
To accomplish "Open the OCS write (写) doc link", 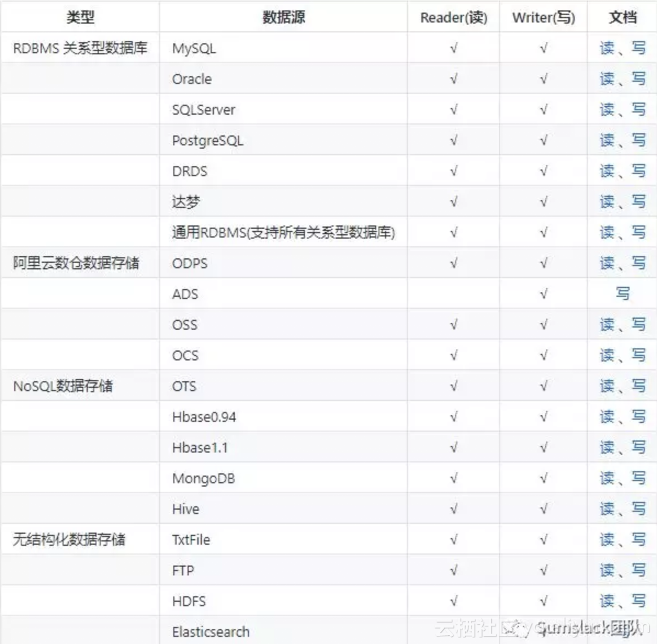I will point(638,355).
